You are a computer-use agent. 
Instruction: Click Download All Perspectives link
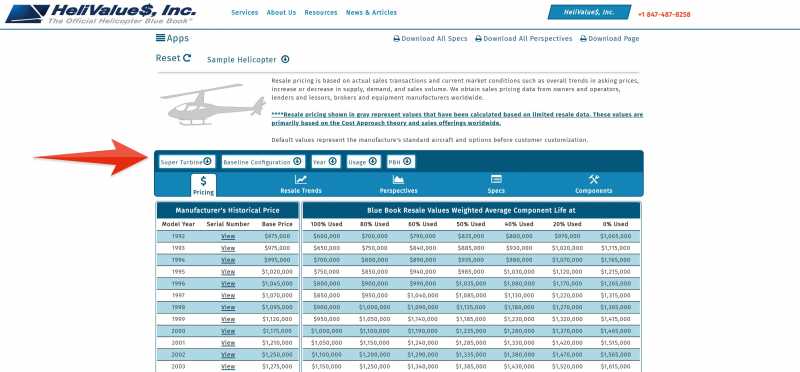(524, 39)
